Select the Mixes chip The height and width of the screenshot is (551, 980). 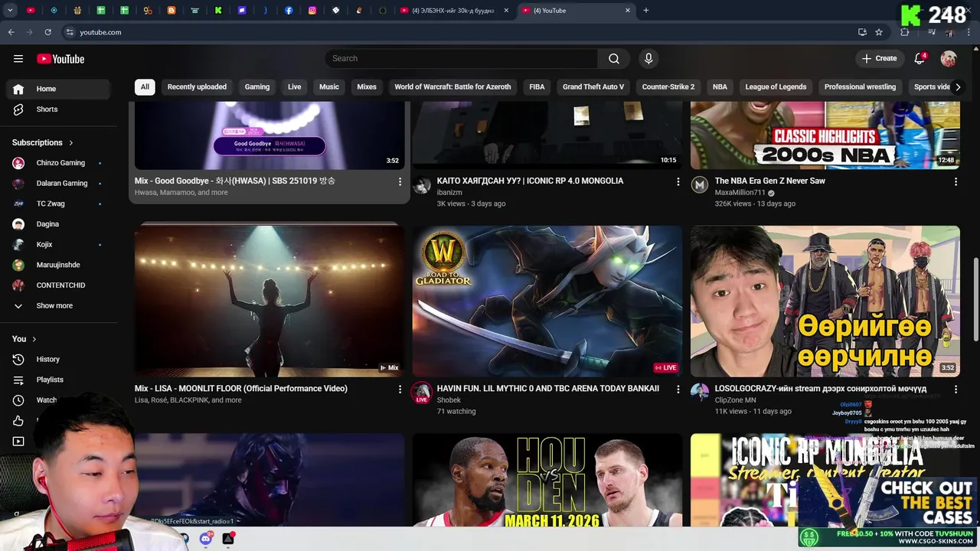click(x=367, y=87)
